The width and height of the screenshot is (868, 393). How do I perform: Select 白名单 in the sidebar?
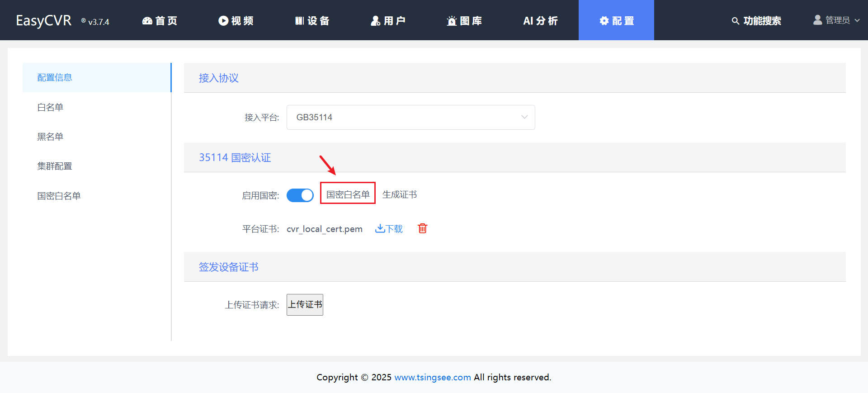pyautogui.click(x=50, y=107)
